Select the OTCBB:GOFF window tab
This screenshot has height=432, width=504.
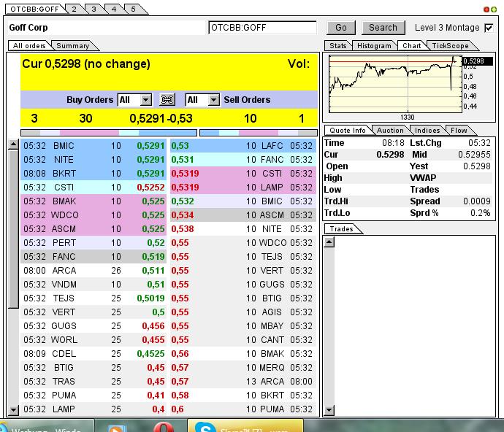coord(35,9)
